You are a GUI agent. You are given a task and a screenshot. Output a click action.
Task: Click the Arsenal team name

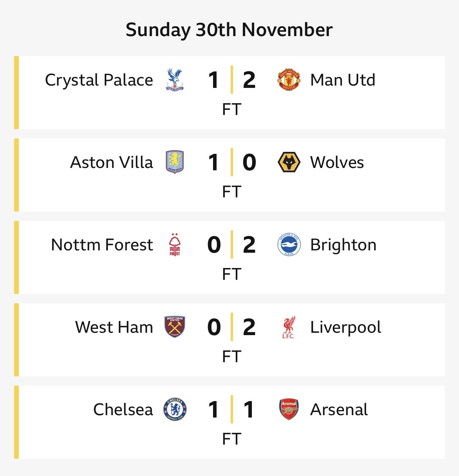coord(339,410)
